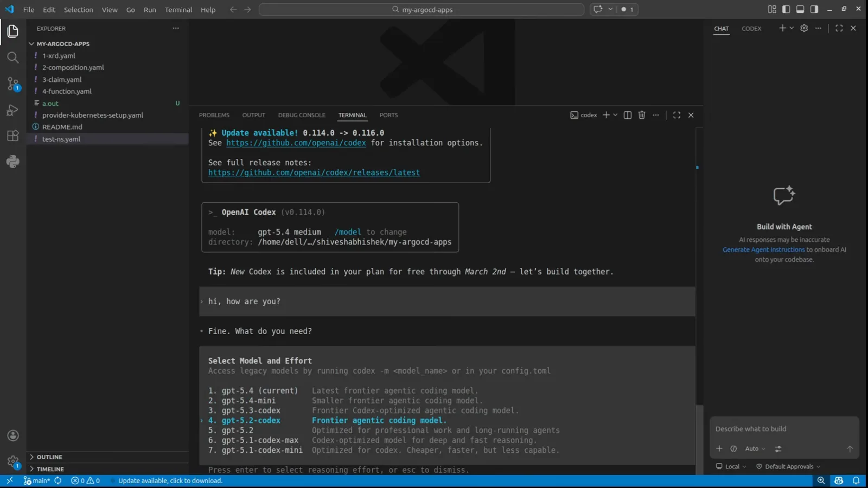
Task: Open the Search view in activity bar
Action: click(x=13, y=57)
